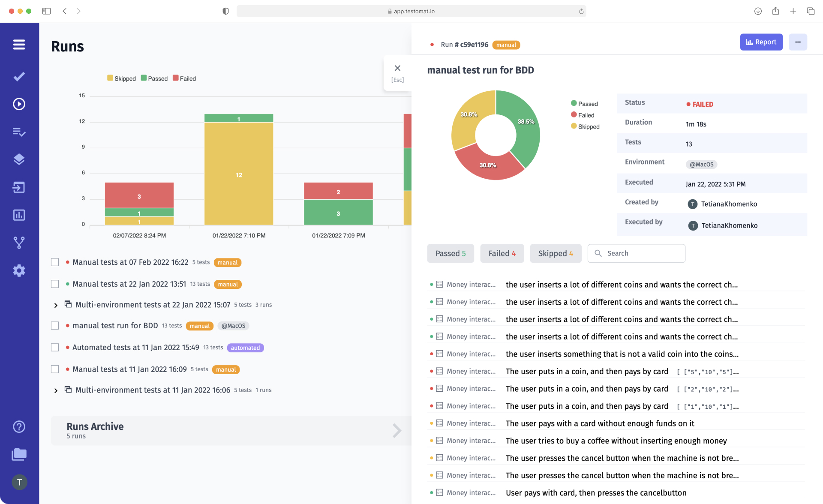Select the checkbox for Automated tests at 11 Jan
Viewport: 823px width, 504px height.
pos(55,348)
